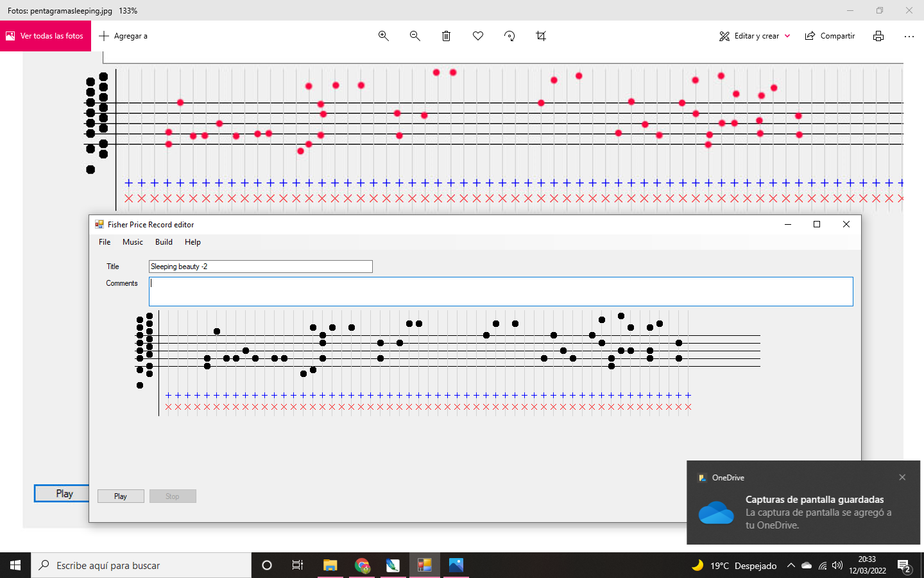Image resolution: width=924 pixels, height=578 pixels.
Task: Open Google Chrome from taskbar
Action: click(362, 565)
